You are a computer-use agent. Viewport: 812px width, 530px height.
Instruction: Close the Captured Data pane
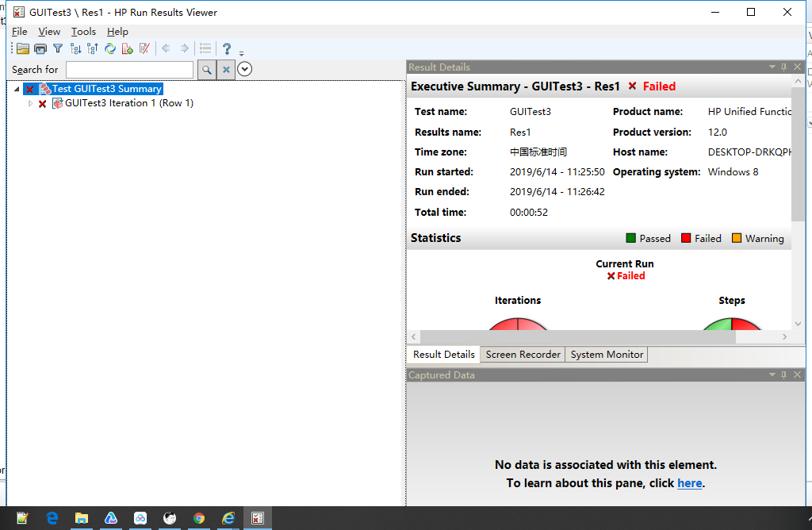point(798,374)
